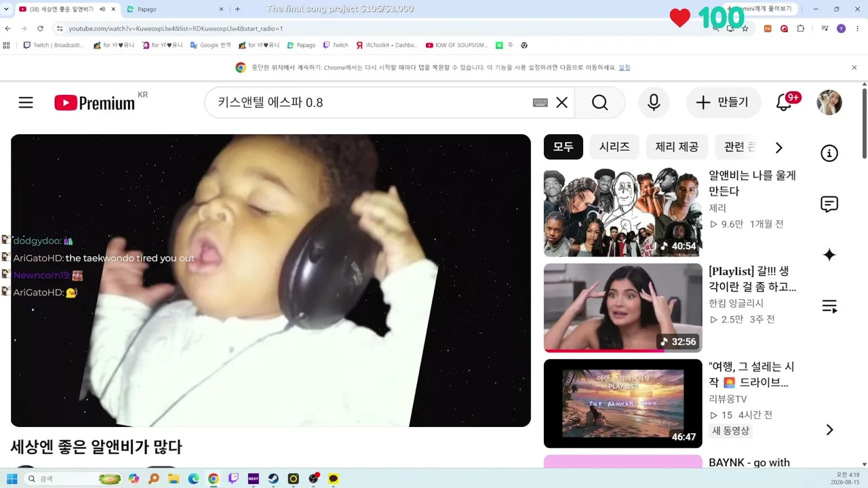Click the taskbar 검색 search box
The height and width of the screenshot is (488, 868).
click(74, 479)
